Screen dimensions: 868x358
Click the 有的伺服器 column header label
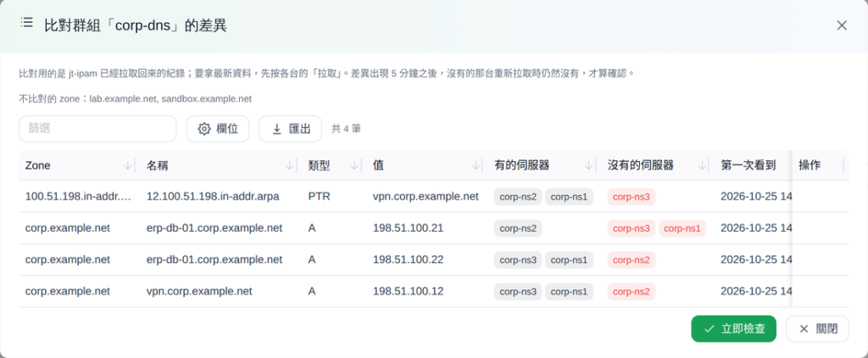[x=521, y=165]
